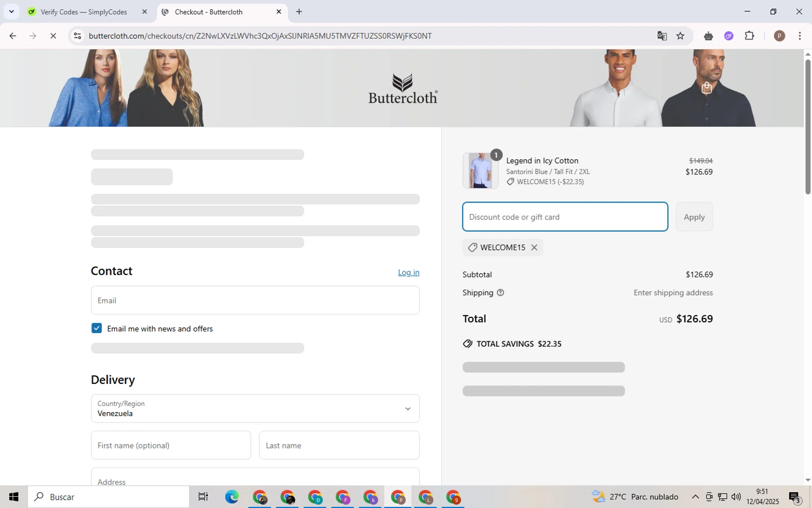Click the Email input field
Viewport: 812px width, 508px height.
tap(255, 300)
